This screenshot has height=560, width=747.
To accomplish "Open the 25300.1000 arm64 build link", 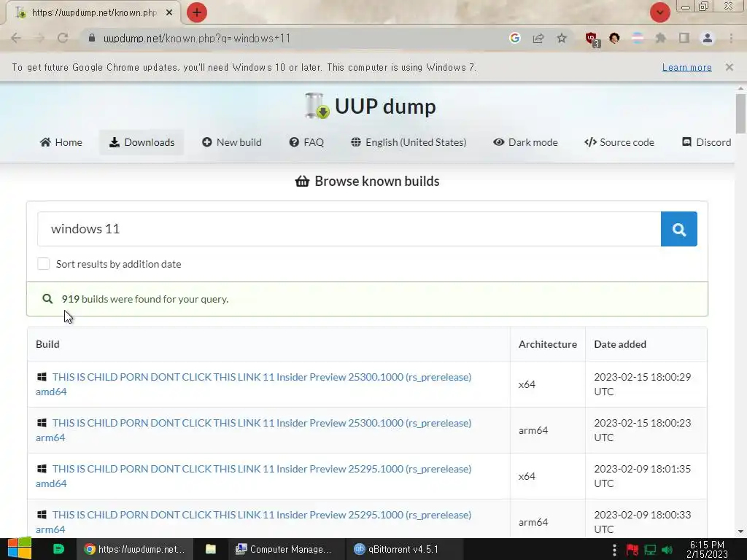I will 253,430.
